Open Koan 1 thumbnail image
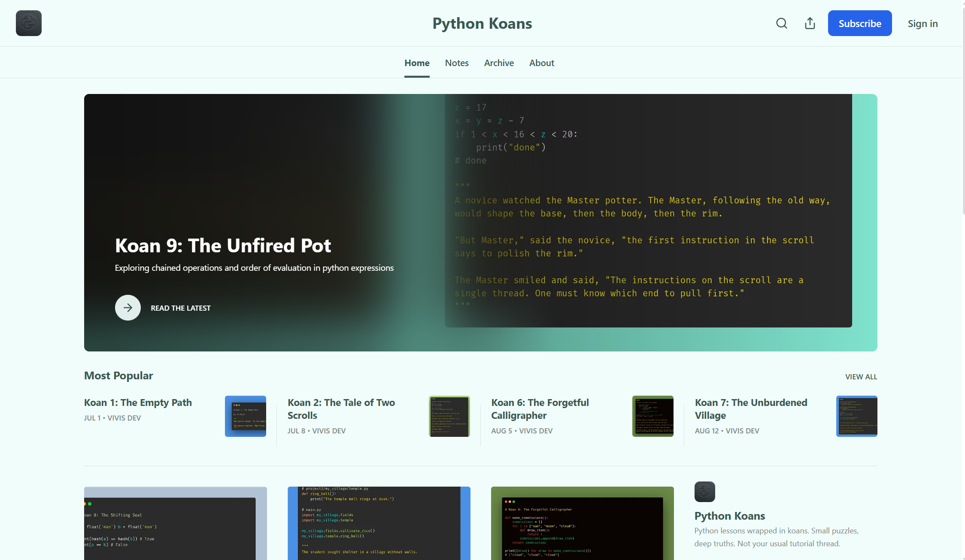This screenshot has width=965, height=560. click(246, 416)
